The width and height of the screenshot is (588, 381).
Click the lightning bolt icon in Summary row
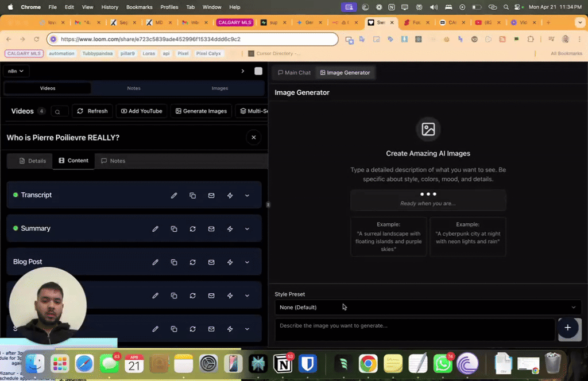click(230, 229)
